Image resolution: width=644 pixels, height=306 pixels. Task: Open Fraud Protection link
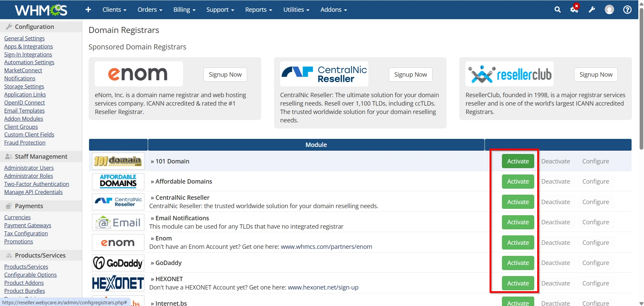(x=25, y=143)
